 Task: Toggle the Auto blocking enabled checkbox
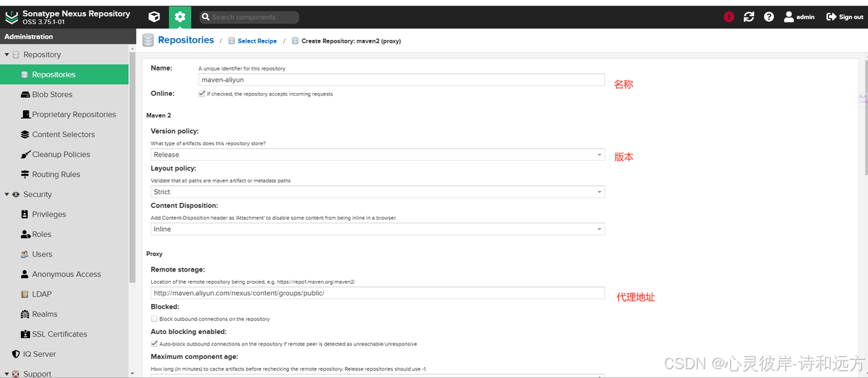[x=154, y=343]
